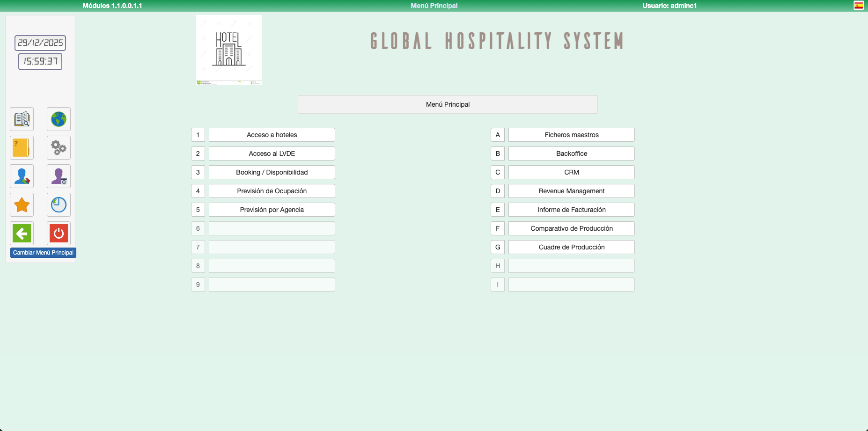Click the purple user calendar icon
868x431 pixels.
coord(59,176)
